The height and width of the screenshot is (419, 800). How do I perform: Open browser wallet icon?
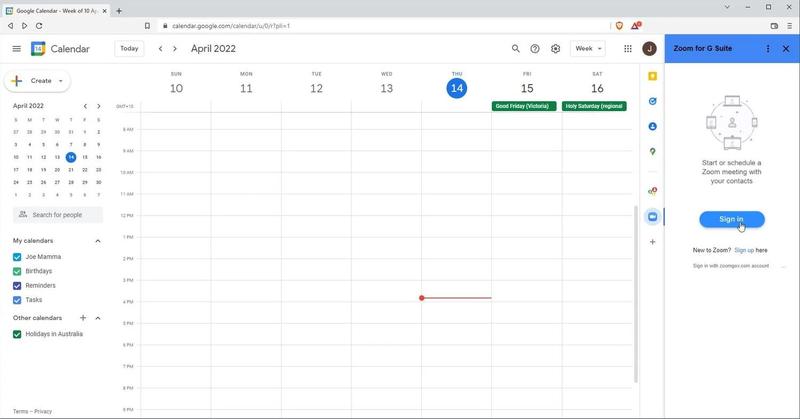(774, 26)
